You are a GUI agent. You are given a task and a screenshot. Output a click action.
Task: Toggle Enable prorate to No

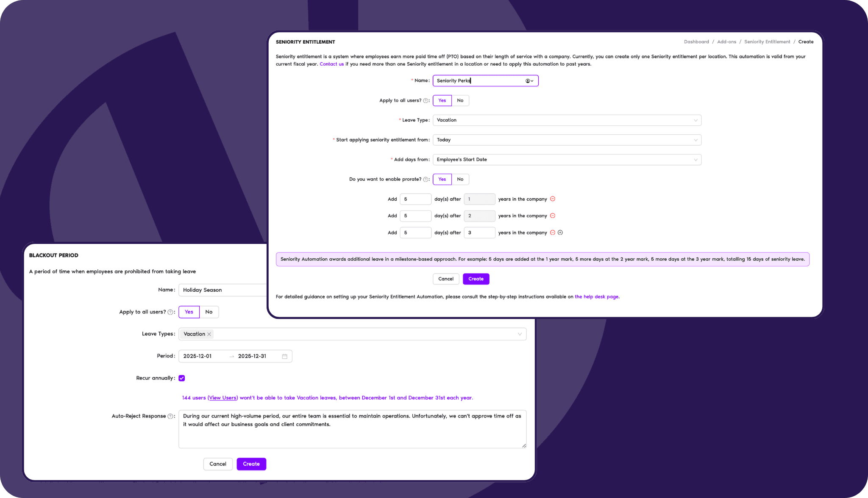point(459,179)
